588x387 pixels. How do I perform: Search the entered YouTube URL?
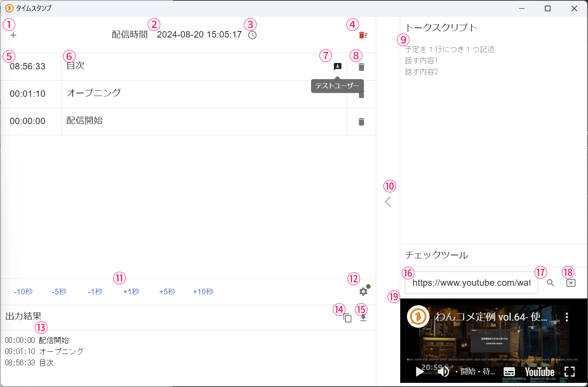[550, 283]
